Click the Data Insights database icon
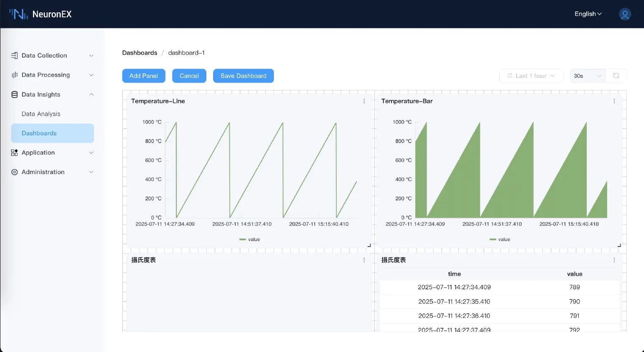This screenshot has width=644, height=352. (14, 94)
